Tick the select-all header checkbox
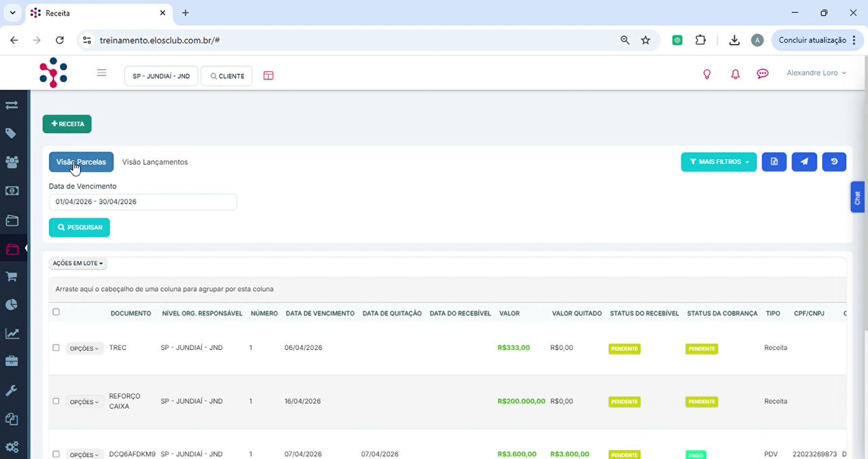The height and width of the screenshot is (459, 868). click(56, 312)
